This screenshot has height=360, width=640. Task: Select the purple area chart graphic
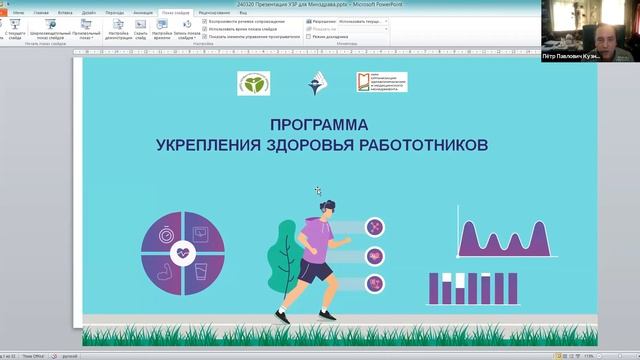click(x=506, y=233)
